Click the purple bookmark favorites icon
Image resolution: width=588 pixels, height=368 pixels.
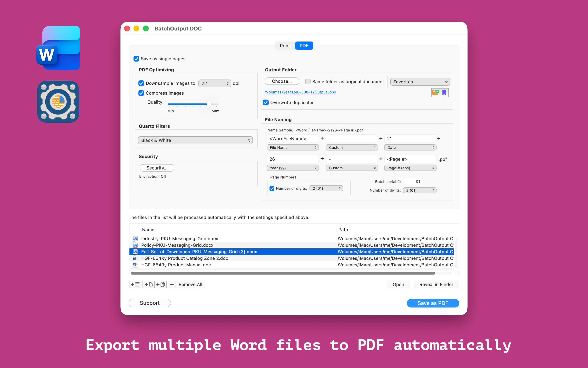pos(444,92)
